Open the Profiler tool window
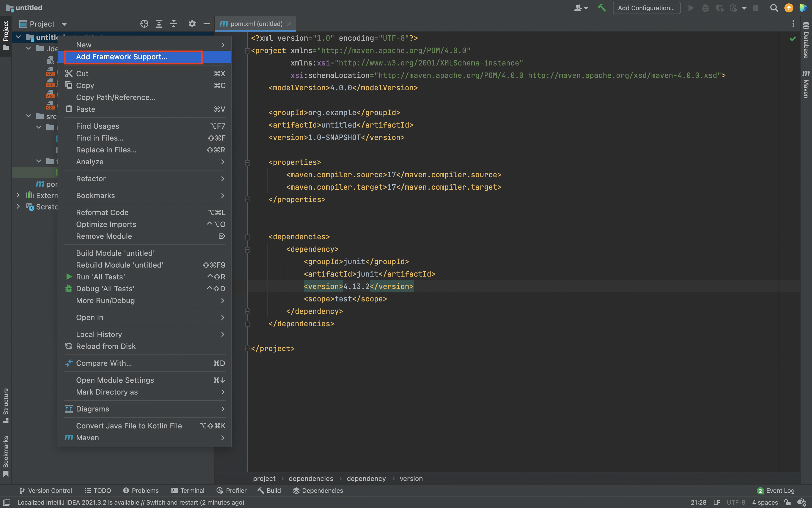The image size is (812, 508). tap(231, 491)
